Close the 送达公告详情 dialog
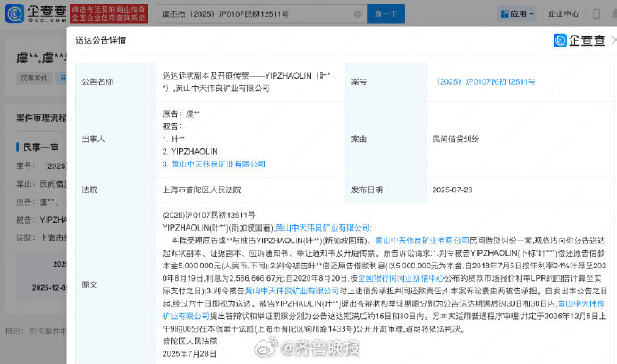Image resolution: width=617 pixels, height=364 pixels. click(x=613, y=39)
